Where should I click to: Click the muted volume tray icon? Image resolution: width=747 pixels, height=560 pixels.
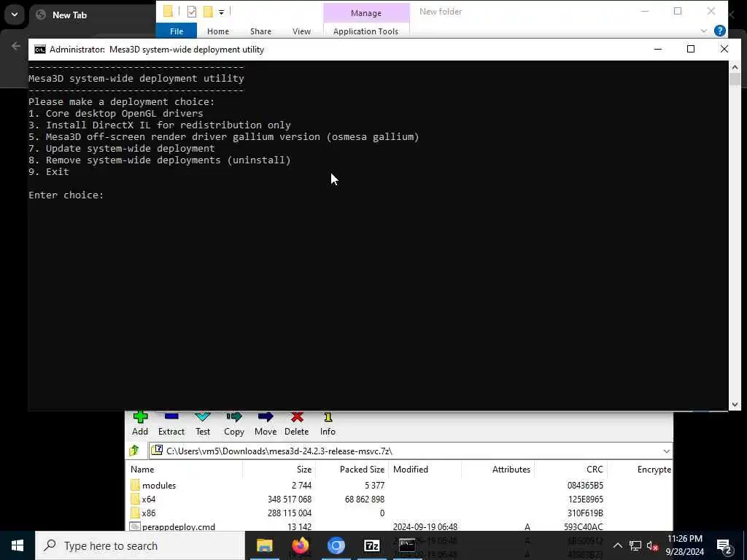tap(652, 545)
